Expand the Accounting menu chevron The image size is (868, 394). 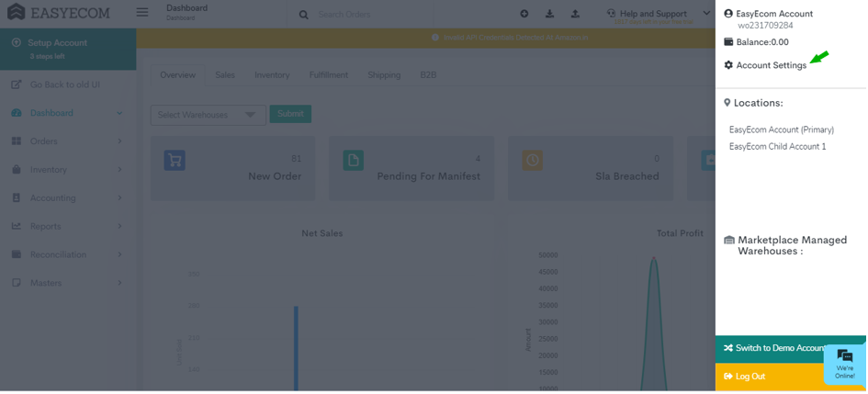click(x=119, y=197)
